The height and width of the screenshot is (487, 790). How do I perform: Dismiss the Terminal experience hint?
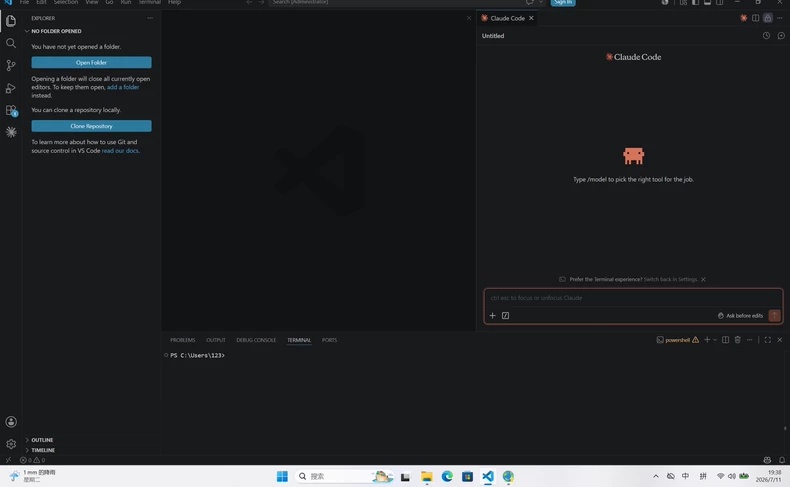pyautogui.click(x=703, y=280)
